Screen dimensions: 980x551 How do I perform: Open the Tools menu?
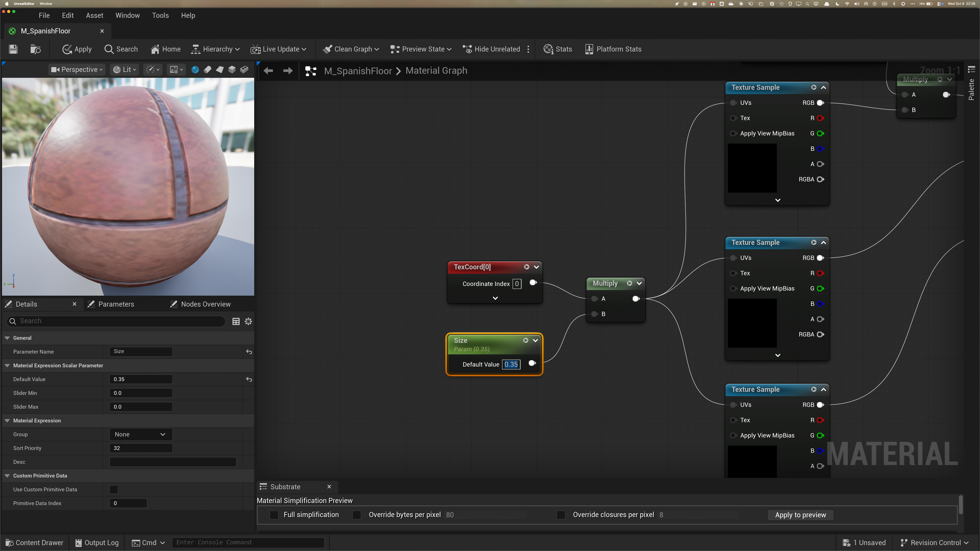click(160, 16)
